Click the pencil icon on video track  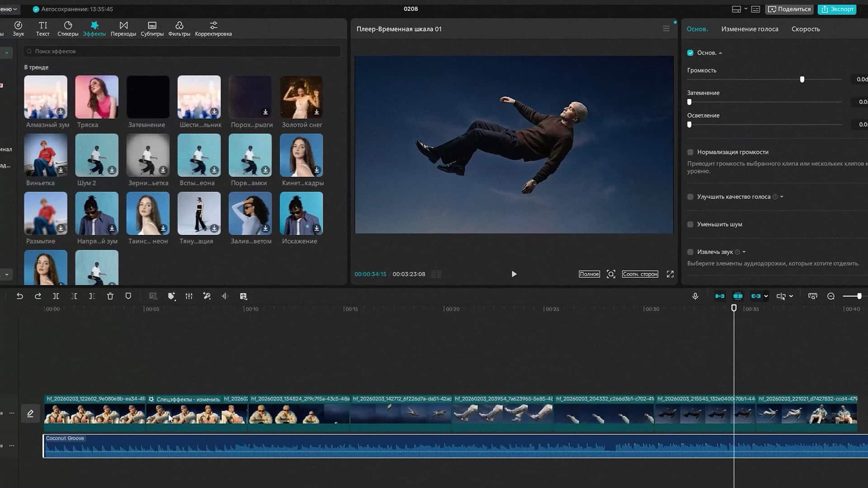[30, 413]
